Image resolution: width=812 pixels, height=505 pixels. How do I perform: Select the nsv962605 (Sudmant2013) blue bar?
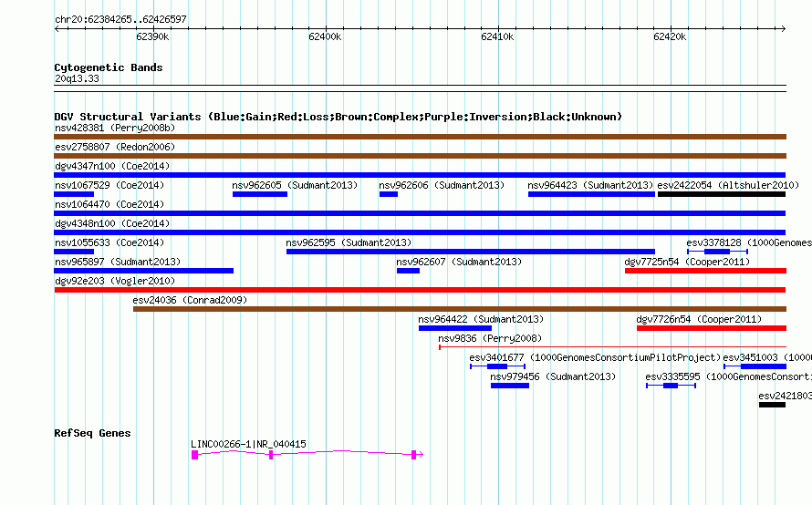(x=260, y=194)
